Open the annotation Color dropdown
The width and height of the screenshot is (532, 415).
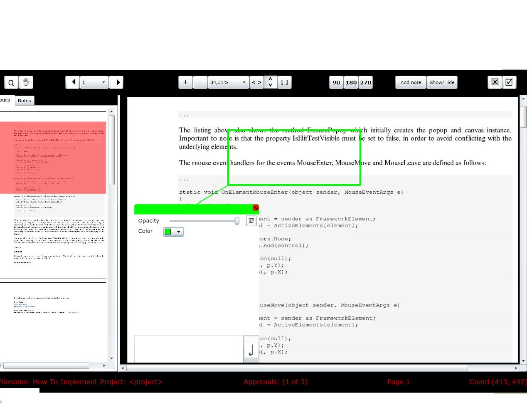[x=179, y=232]
